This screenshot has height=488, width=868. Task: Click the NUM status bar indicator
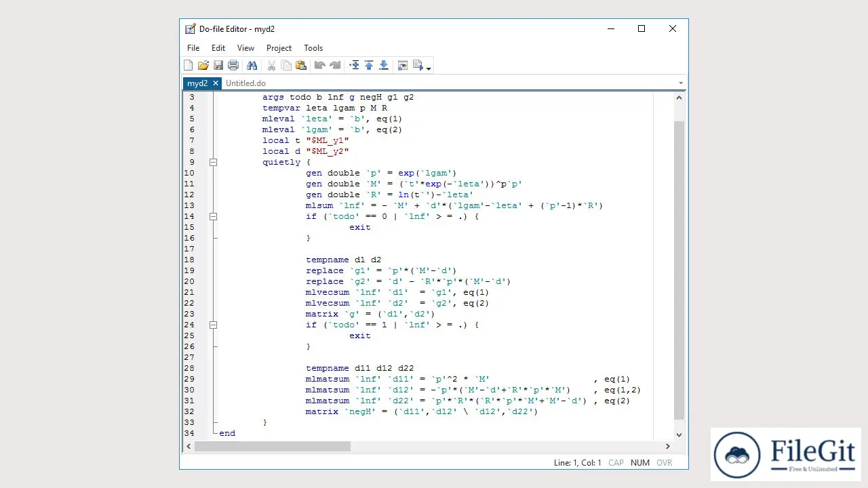tap(639, 463)
